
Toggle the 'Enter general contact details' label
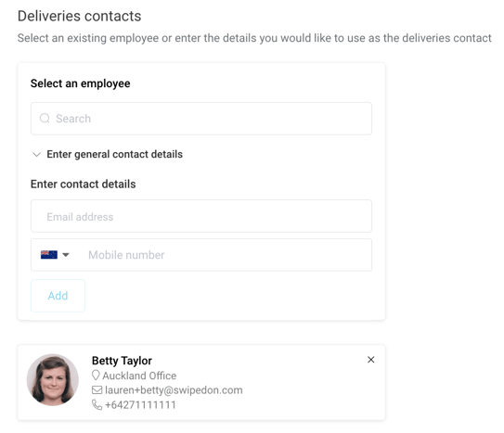click(x=114, y=154)
